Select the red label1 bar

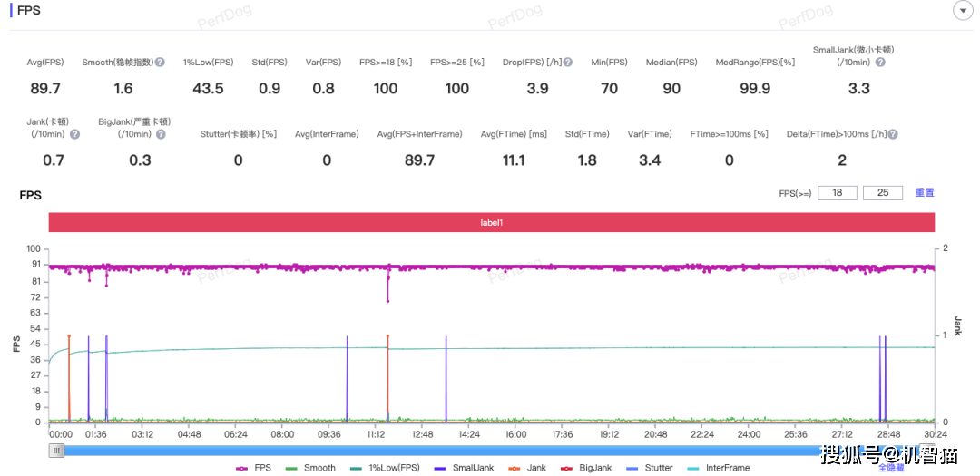click(491, 222)
